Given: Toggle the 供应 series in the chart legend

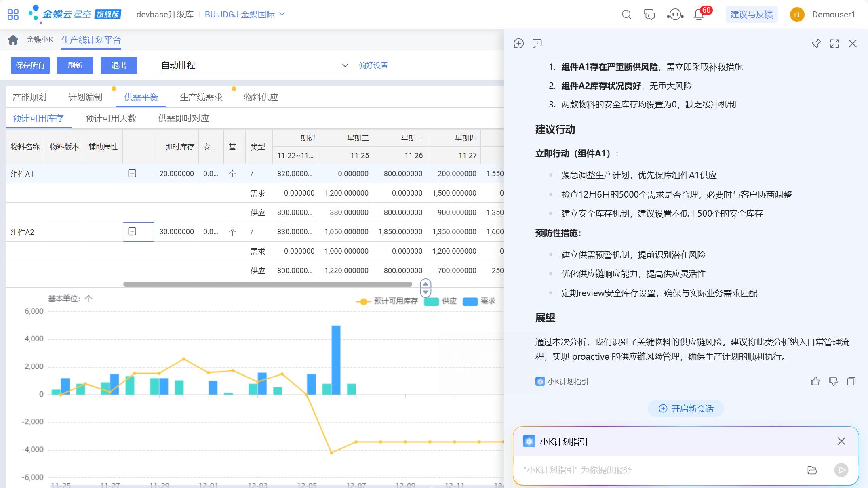Looking at the screenshot, I should click(441, 301).
